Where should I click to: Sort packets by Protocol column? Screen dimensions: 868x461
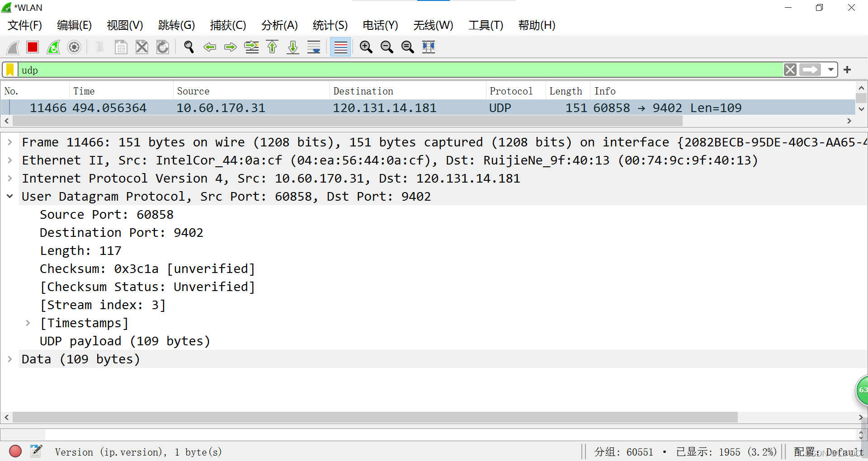click(516, 91)
